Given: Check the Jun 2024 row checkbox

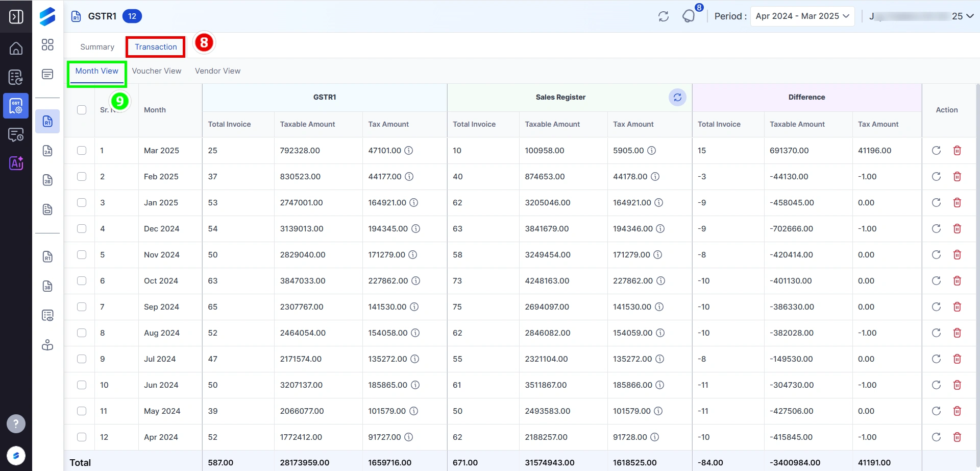Looking at the screenshot, I should (x=82, y=385).
